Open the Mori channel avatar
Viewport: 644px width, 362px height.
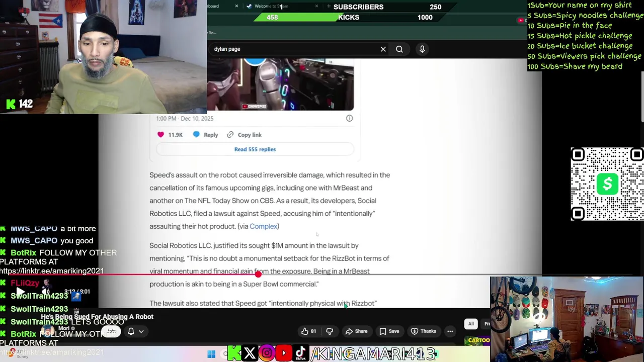pos(48,331)
